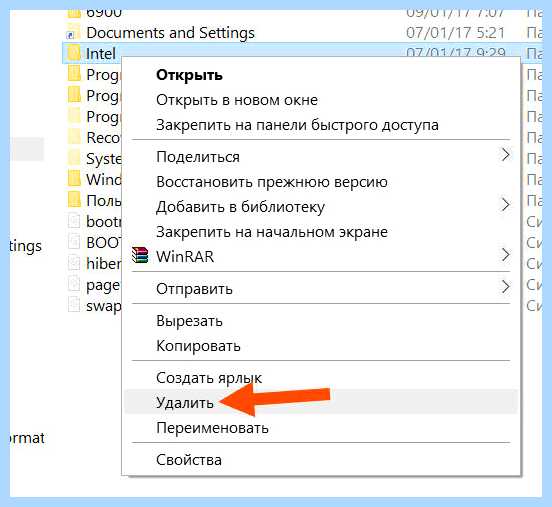
Task: Expand arrow next to Поделиться
Action: [505, 155]
